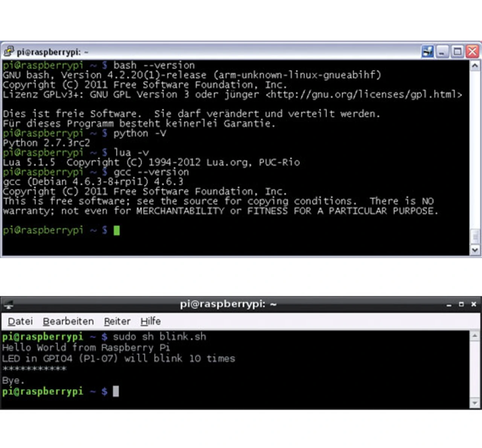Viewport: 482px width, 448px height.
Task: Minimize the lower LXTerminal window
Action: point(449,304)
